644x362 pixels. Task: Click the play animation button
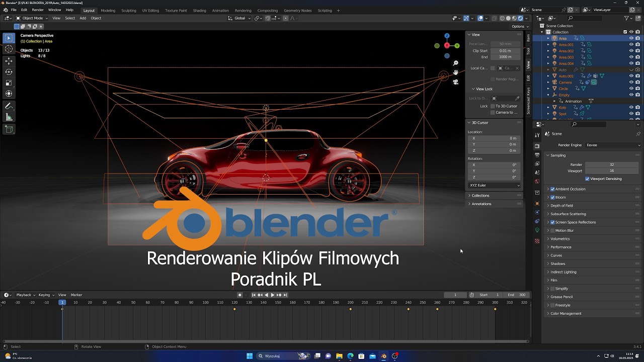272,295
